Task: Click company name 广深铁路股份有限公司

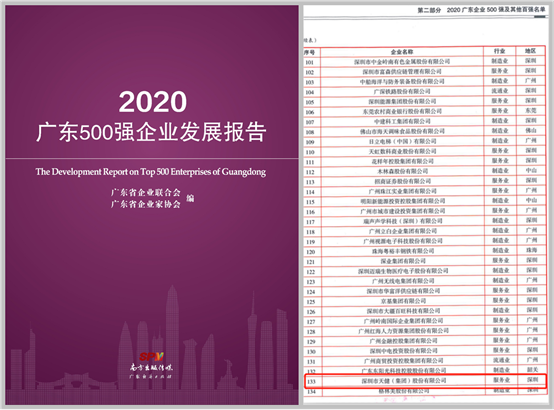Action: (402, 91)
